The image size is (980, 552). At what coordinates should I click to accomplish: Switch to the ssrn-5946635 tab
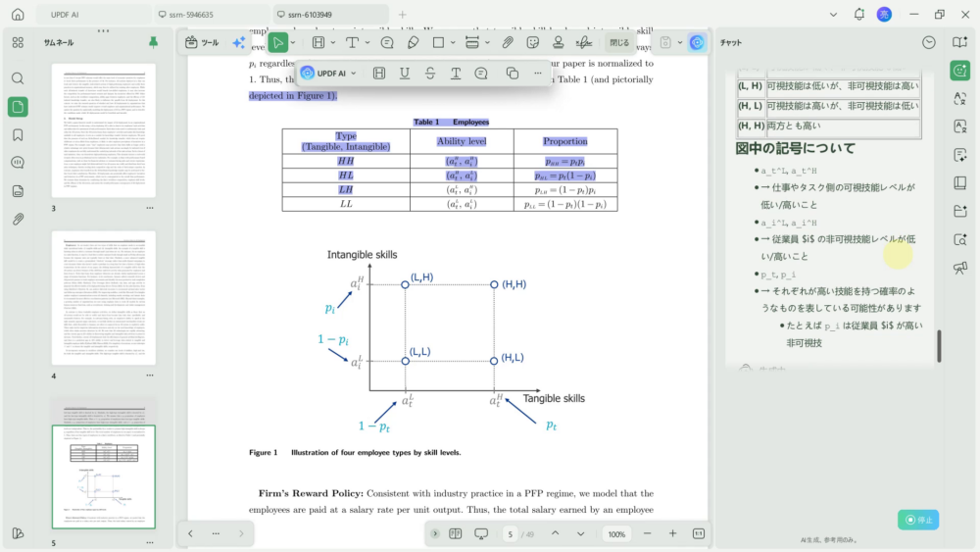pos(212,15)
